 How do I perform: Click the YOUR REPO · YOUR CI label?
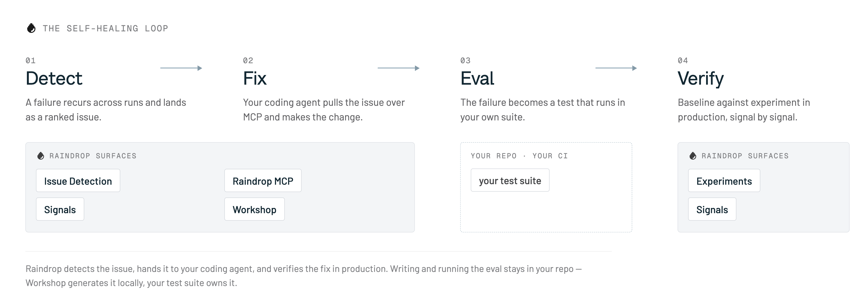pos(519,156)
